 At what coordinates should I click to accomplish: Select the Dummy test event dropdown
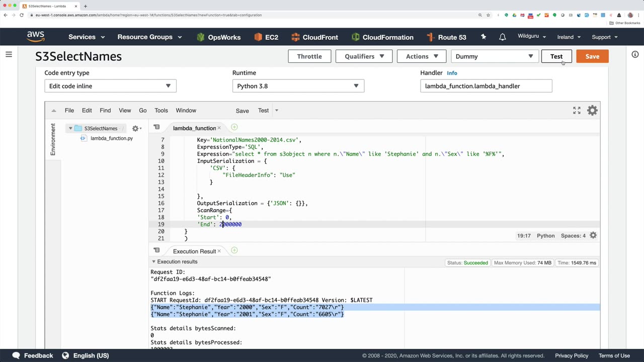[494, 56]
